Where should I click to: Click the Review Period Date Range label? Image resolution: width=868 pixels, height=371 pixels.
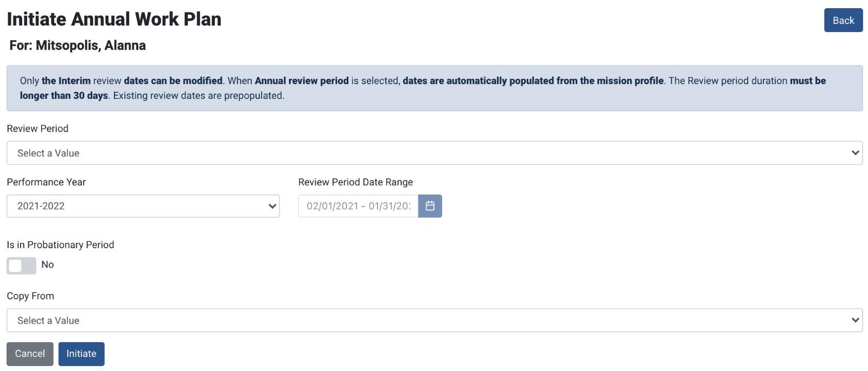[x=355, y=182]
